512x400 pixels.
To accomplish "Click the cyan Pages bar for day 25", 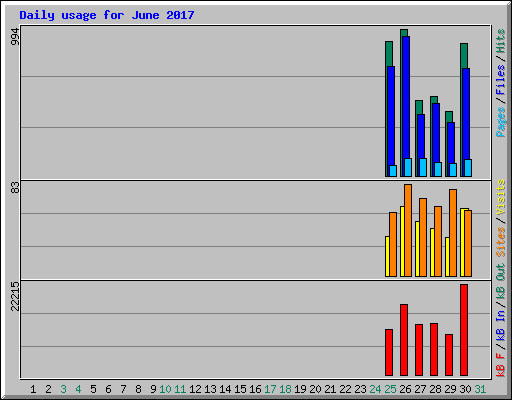I will pyautogui.click(x=393, y=171).
